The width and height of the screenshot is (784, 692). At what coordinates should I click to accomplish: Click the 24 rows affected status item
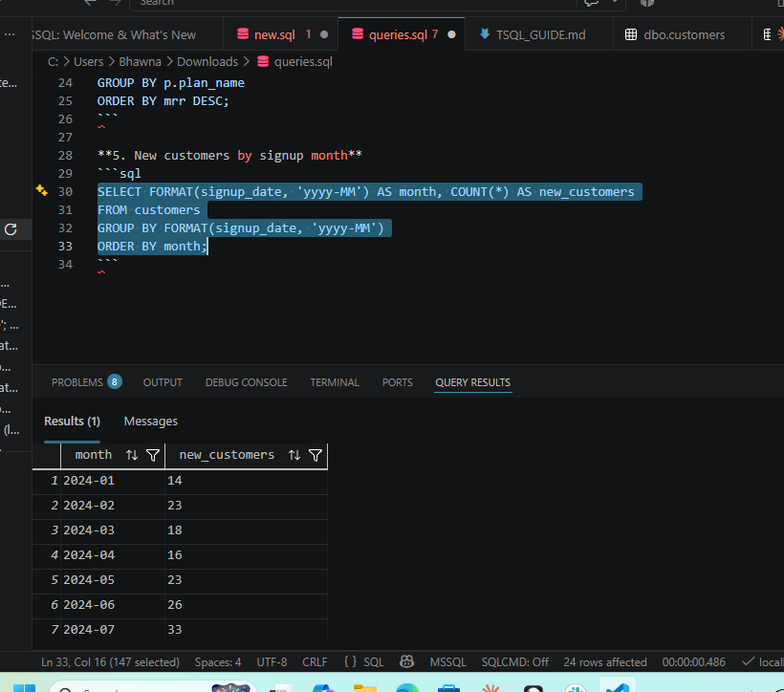[x=605, y=662]
